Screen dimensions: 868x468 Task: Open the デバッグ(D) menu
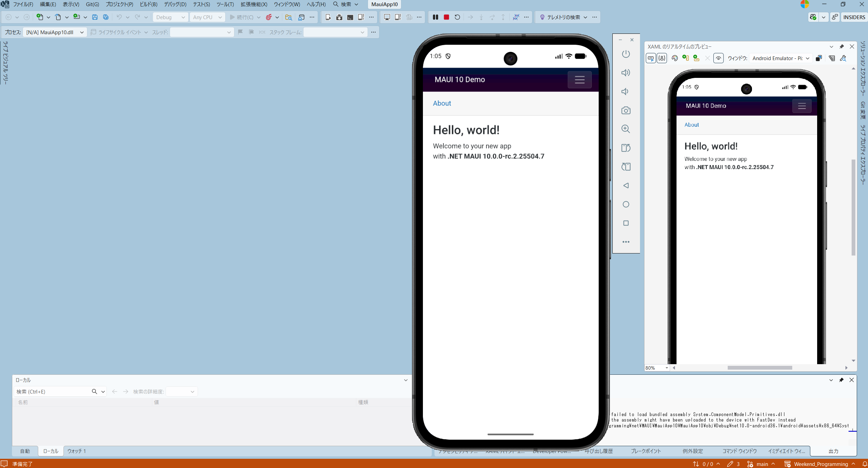pos(175,4)
